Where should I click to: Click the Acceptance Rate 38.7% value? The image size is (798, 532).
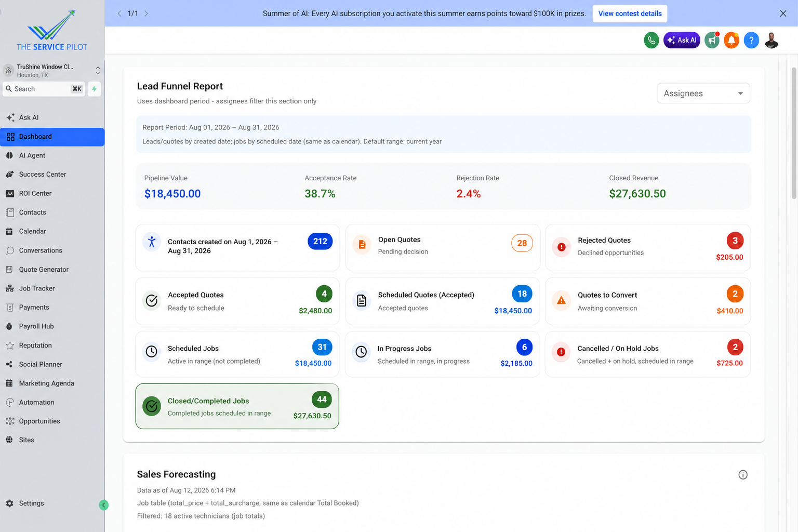click(x=320, y=194)
